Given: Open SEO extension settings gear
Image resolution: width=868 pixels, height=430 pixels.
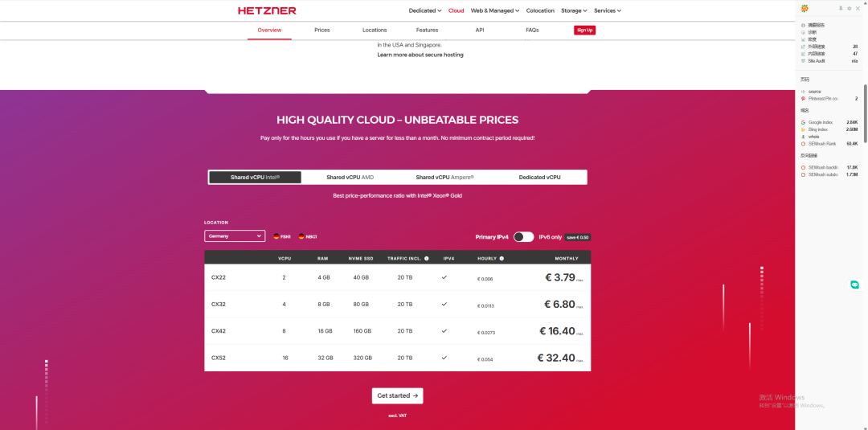Looking at the screenshot, I should tap(850, 8).
